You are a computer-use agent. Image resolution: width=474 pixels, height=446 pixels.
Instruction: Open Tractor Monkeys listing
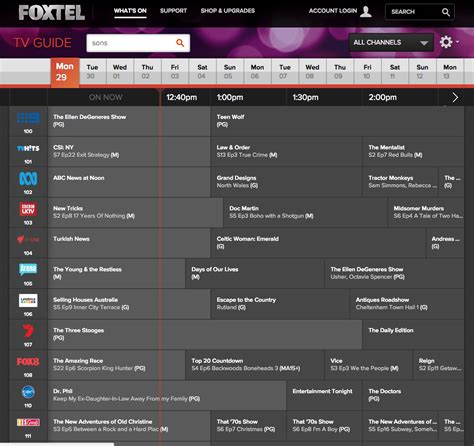401,182
